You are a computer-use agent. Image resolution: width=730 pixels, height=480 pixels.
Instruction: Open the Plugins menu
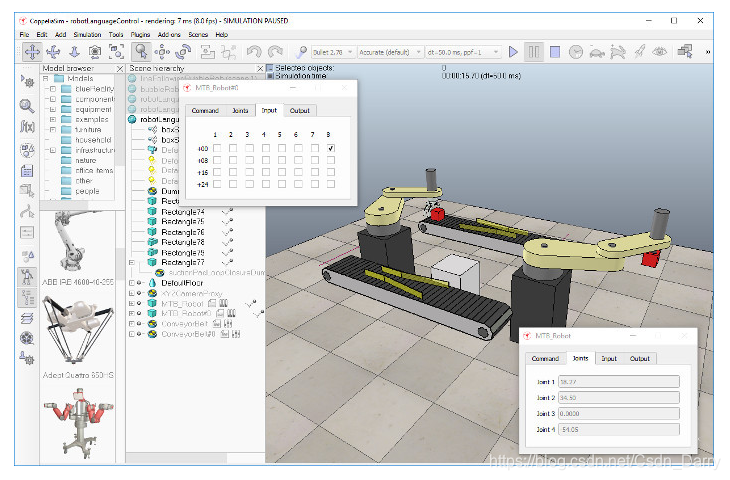tap(140, 34)
